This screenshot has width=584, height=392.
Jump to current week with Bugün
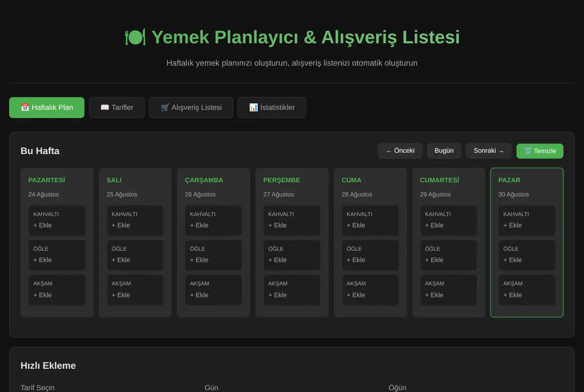[444, 151]
